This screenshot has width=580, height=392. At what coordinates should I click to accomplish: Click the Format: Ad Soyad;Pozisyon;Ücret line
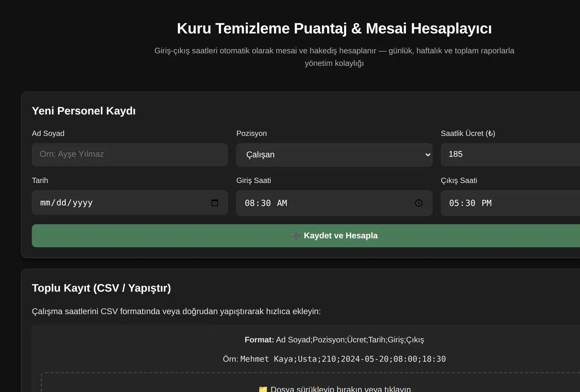point(334,340)
